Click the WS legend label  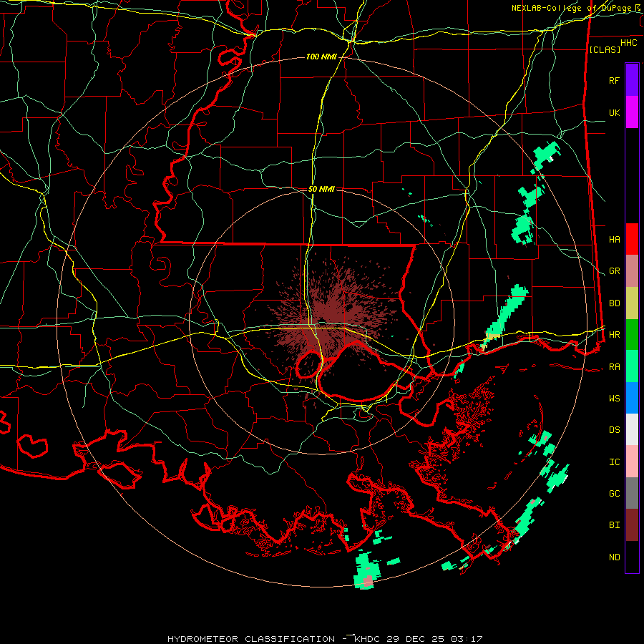614,398
